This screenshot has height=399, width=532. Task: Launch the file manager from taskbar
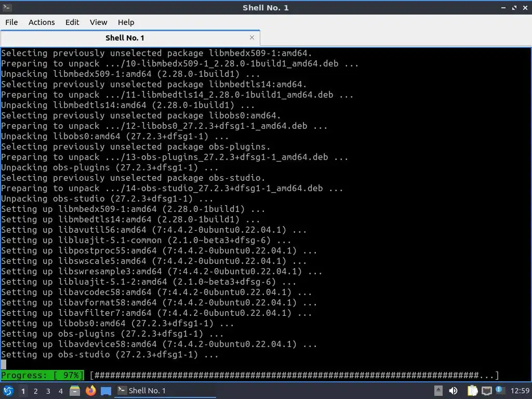pyautogui.click(x=75, y=391)
